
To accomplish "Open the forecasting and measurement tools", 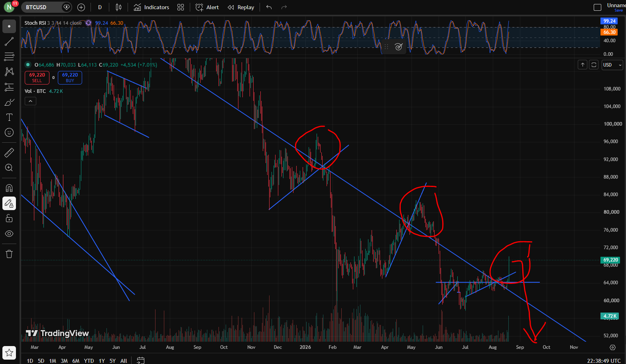I will click(x=9, y=87).
